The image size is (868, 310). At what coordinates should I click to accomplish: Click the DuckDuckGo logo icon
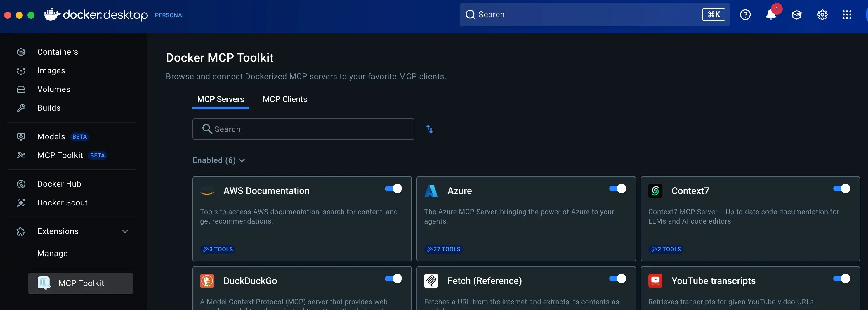pyautogui.click(x=207, y=281)
